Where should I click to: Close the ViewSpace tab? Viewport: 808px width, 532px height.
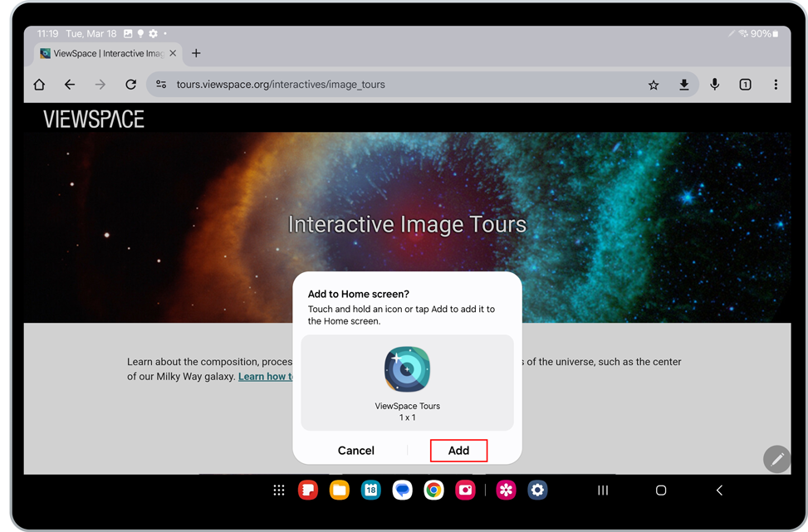click(x=173, y=53)
